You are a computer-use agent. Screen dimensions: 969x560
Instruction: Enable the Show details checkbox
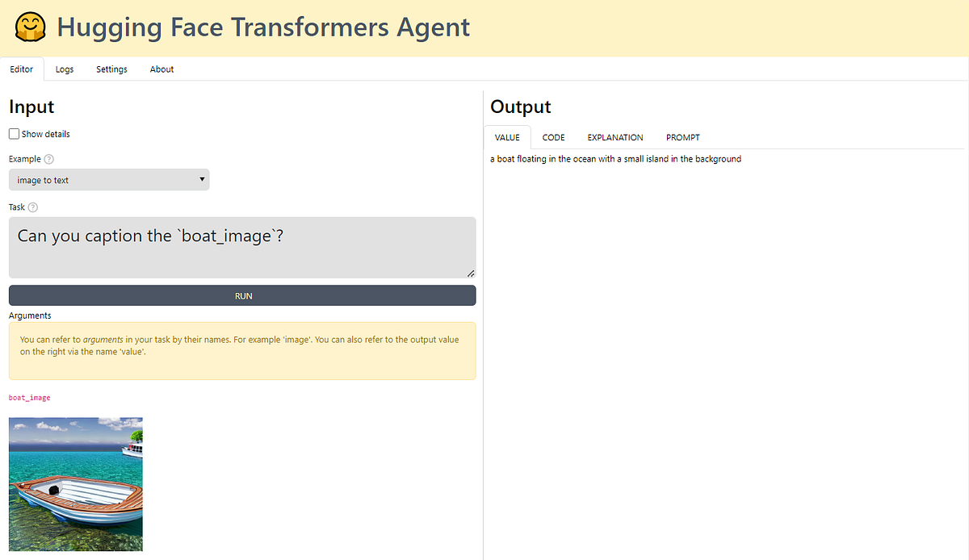point(13,133)
